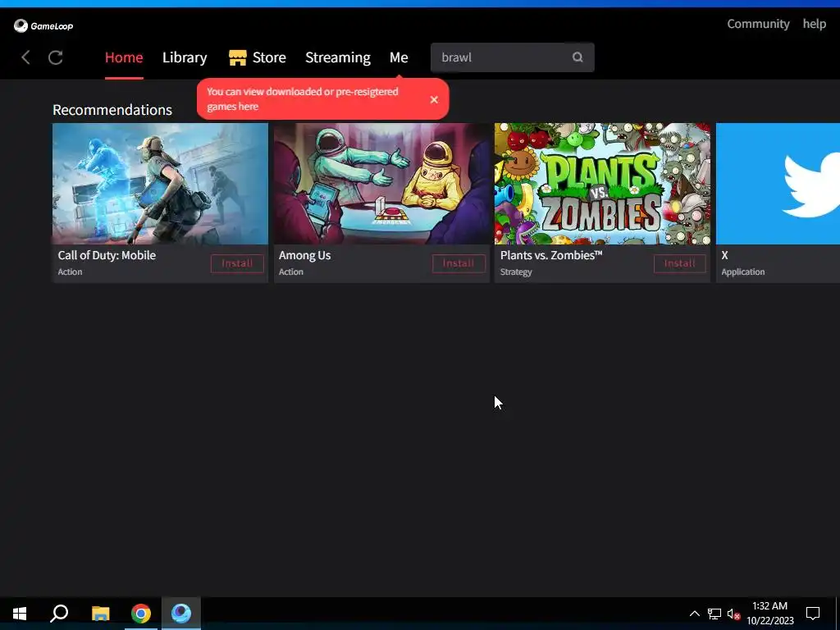Click the search magnifier icon
The width and height of the screenshot is (840, 630).
577,57
